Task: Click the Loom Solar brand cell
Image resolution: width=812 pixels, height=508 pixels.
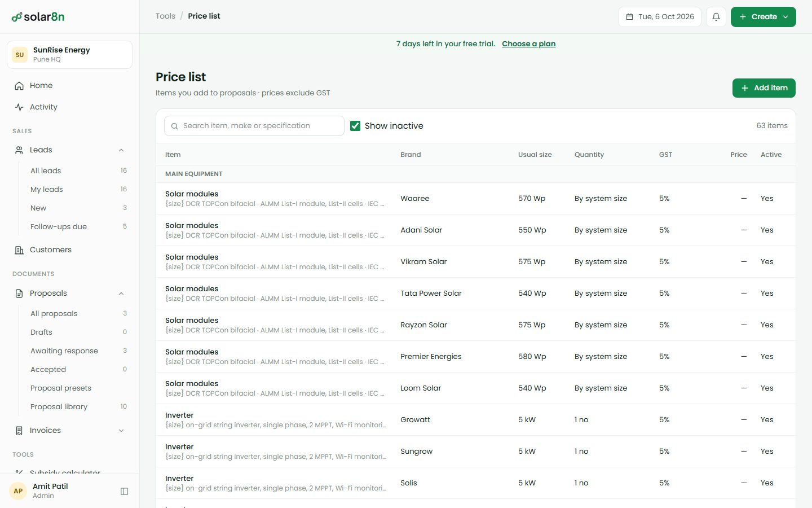Action: click(x=421, y=388)
